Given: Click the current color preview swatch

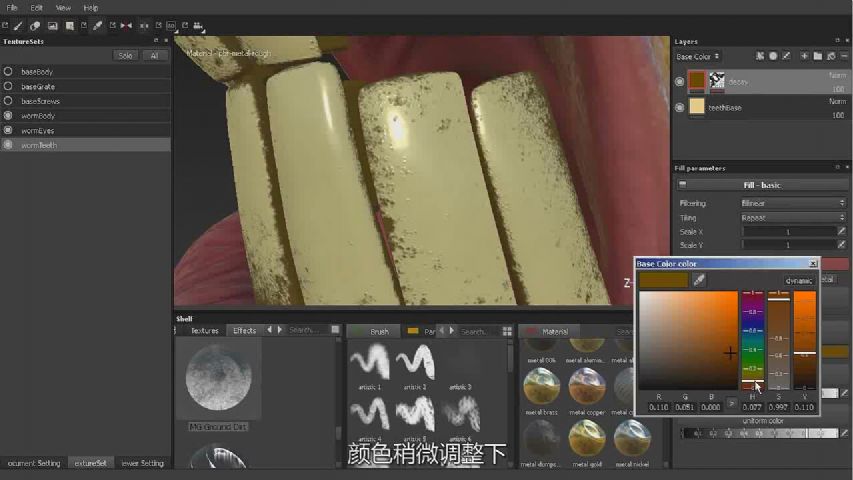Looking at the screenshot, I should tap(664, 280).
